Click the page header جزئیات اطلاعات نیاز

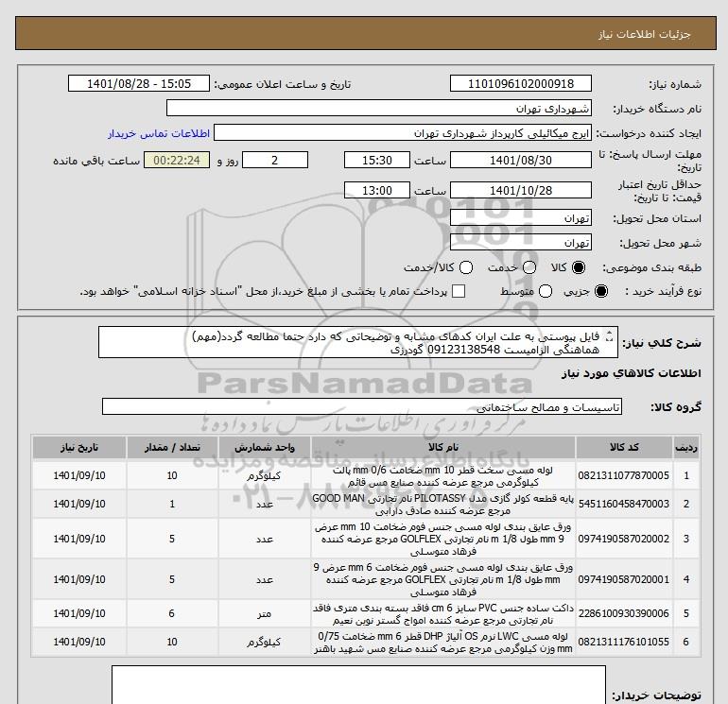(644, 34)
